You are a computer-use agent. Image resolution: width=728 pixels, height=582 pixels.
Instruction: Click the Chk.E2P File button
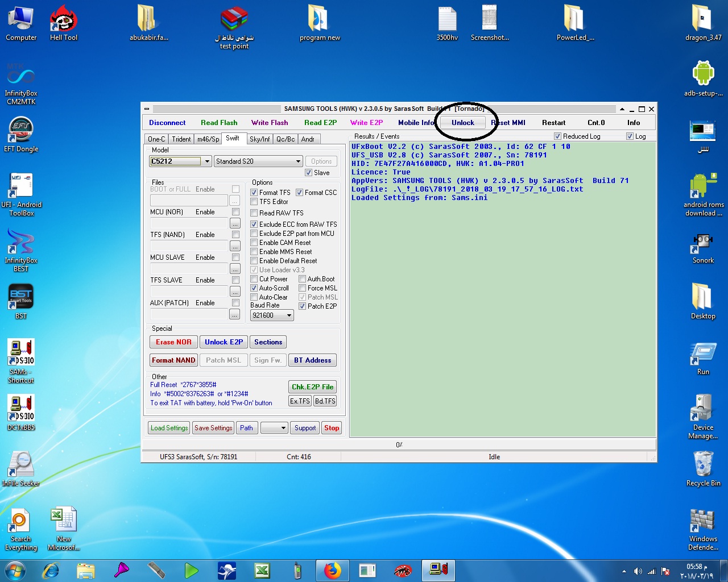click(x=312, y=387)
